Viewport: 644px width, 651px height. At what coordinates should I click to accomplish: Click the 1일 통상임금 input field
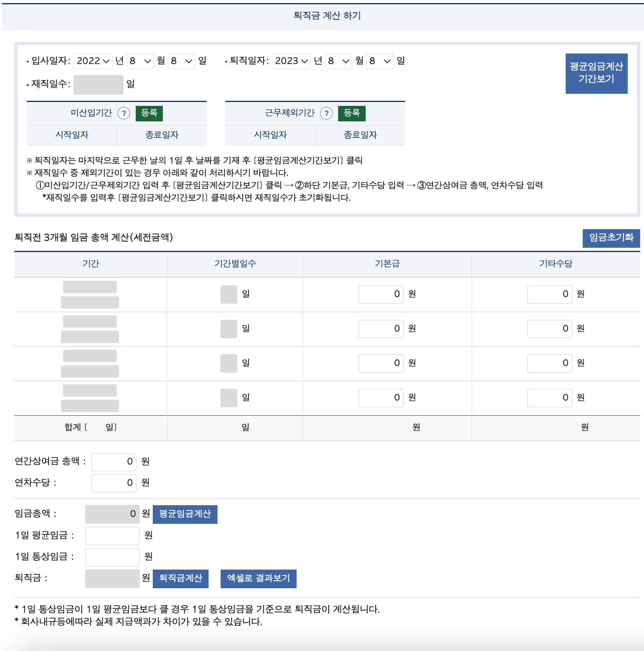[x=112, y=557]
